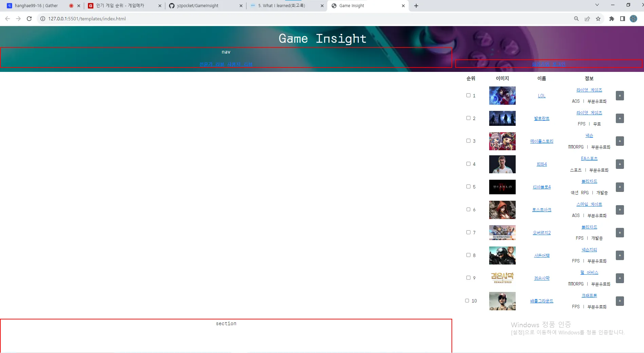Check the rank 7 checkbox
Image resolution: width=644 pixels, height=353 pixels.
pyautogui.click(x=468, y=232)
